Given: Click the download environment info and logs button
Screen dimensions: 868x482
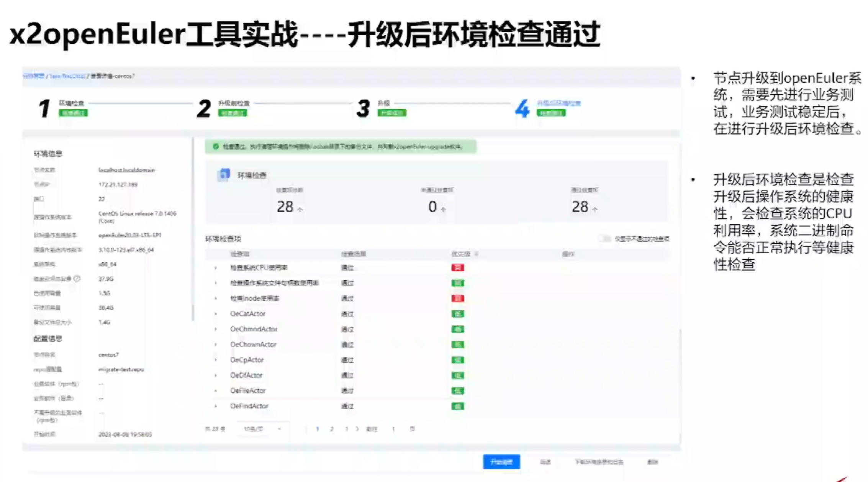Looking at the screenshot, I should click(599, 462).
